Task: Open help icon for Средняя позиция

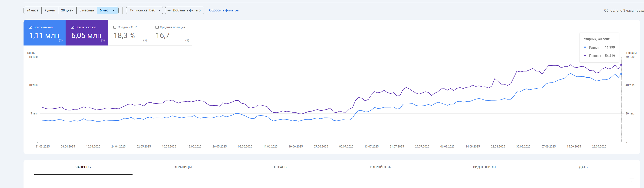Action: (187, 41)
